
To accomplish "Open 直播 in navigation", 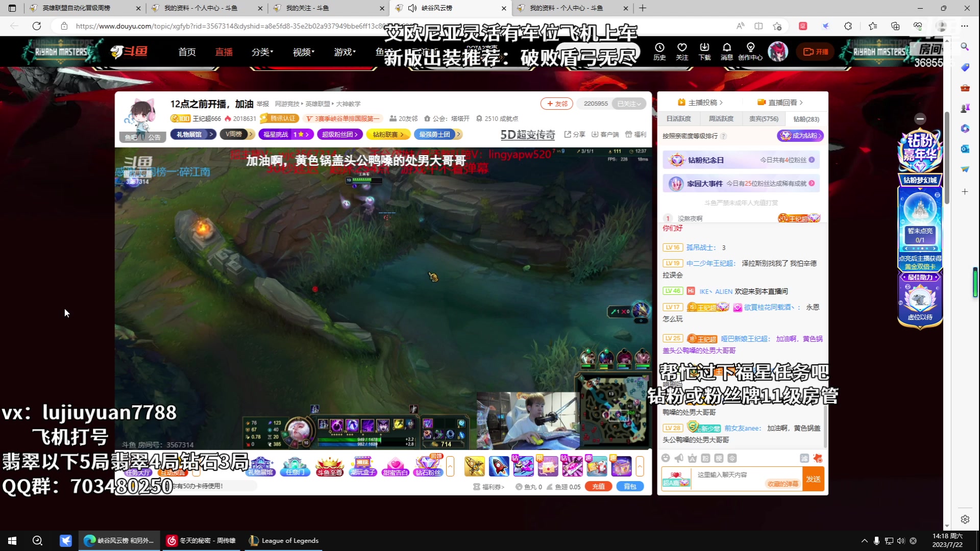I will (224, 52).
